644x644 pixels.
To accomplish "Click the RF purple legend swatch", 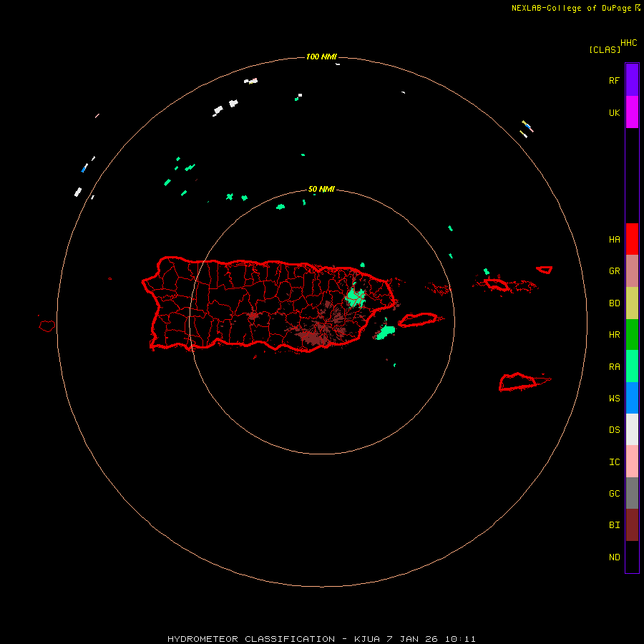I will coord(632,80).
